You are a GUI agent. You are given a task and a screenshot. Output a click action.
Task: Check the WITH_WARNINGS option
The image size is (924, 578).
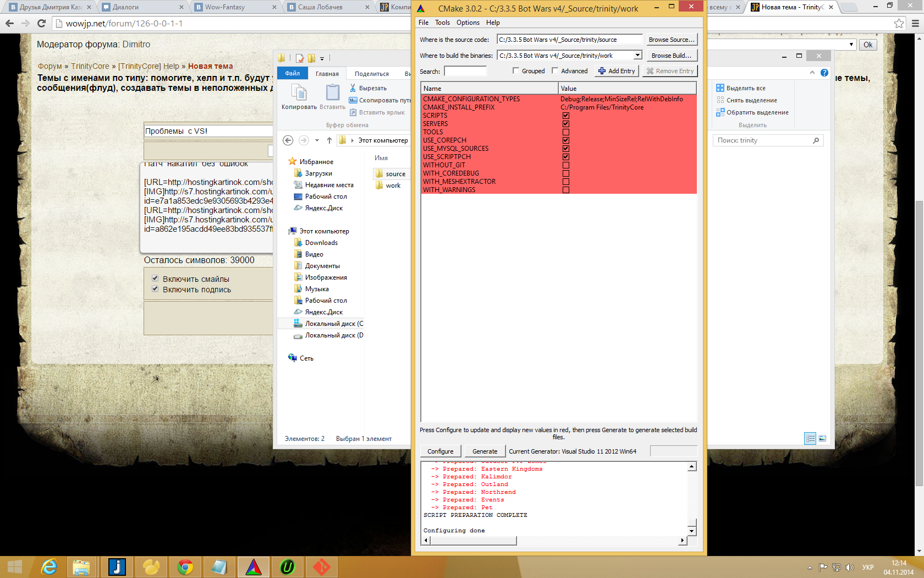565,190
